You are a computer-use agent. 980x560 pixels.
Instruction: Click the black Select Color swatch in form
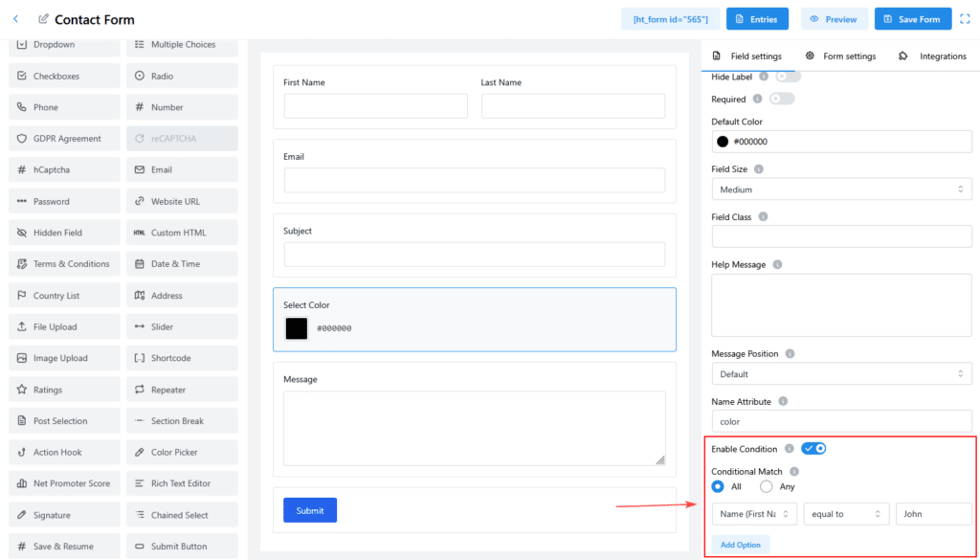pyautogui.click(x=297, y=328)
